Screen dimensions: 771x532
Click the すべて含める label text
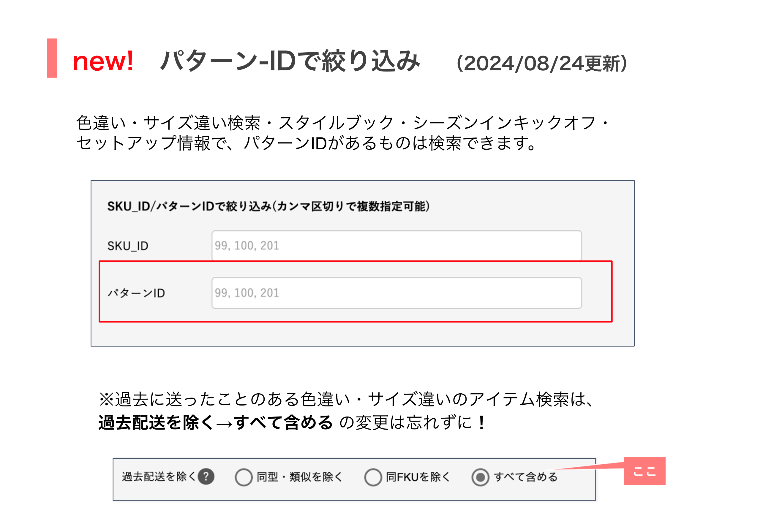click(526, 477)
